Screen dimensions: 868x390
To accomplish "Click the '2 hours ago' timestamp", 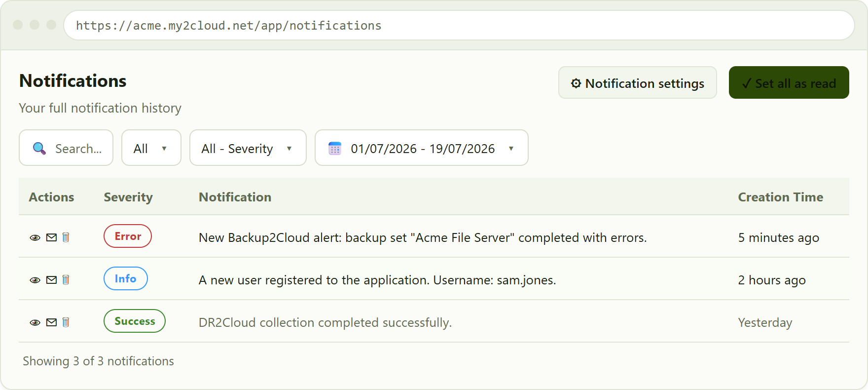I will tap(772, 280).
